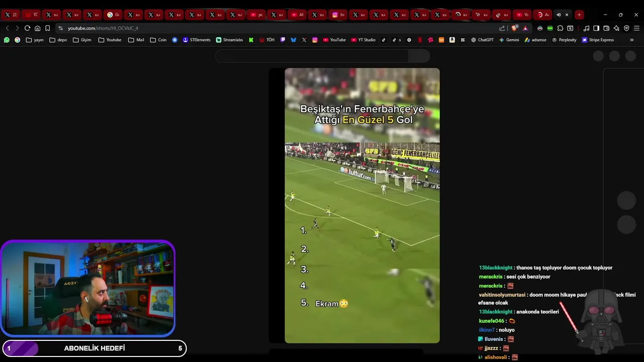644x362 pixels.
Task: Open the Bluesky butterfly bookmark
Action: pyautogui.click(x=293, y=40)
